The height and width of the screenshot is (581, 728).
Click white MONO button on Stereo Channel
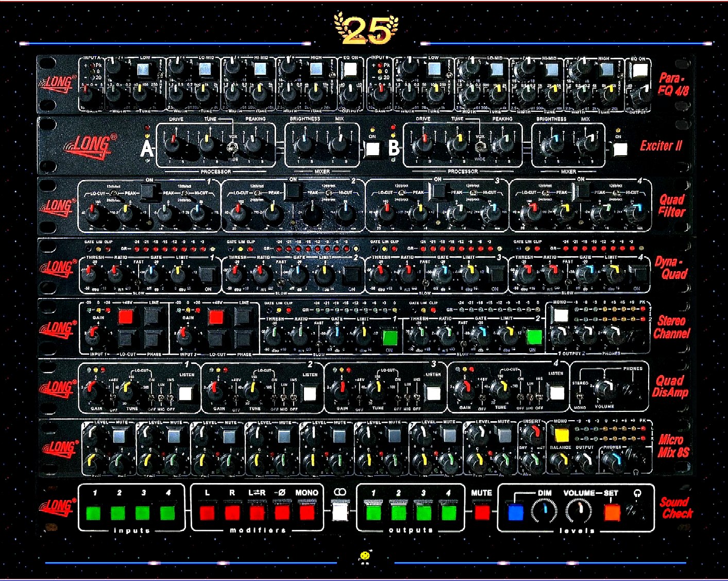click(561, 316)
